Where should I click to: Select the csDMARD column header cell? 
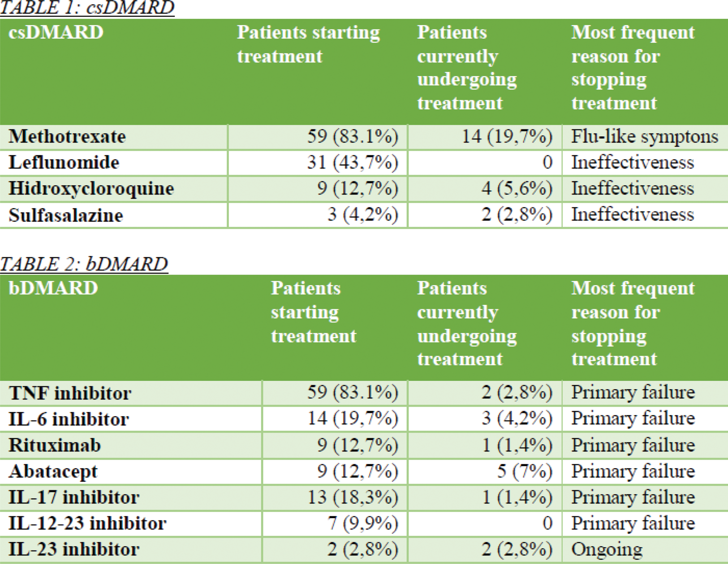click(x=56, y=33)
